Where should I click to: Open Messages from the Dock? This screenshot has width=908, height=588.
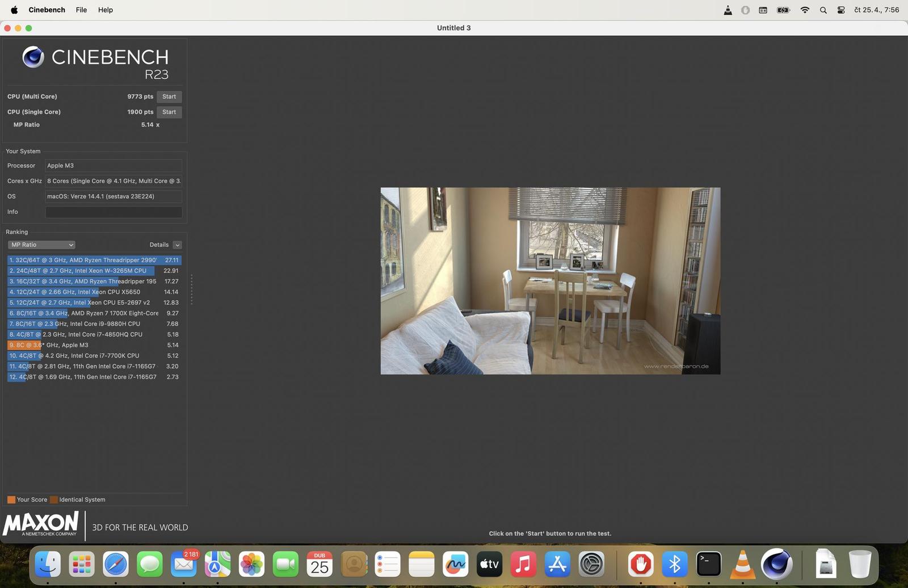coord(150,564)
